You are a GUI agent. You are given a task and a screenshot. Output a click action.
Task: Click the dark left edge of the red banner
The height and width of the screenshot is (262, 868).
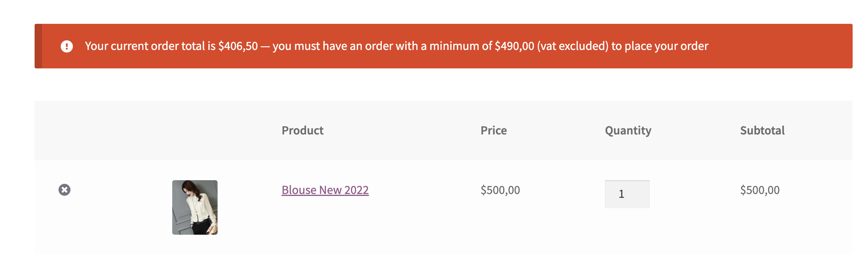pyautogui.click(x=38, y=46)
